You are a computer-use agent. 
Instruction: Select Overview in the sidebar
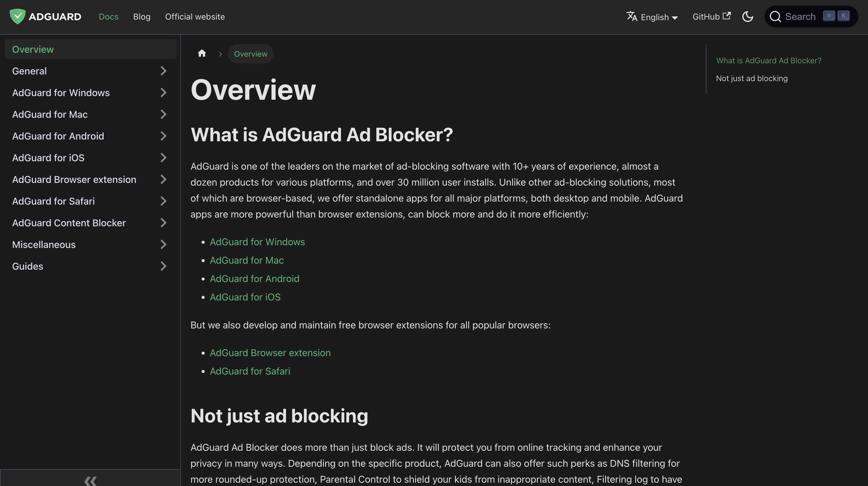(91, 49)
